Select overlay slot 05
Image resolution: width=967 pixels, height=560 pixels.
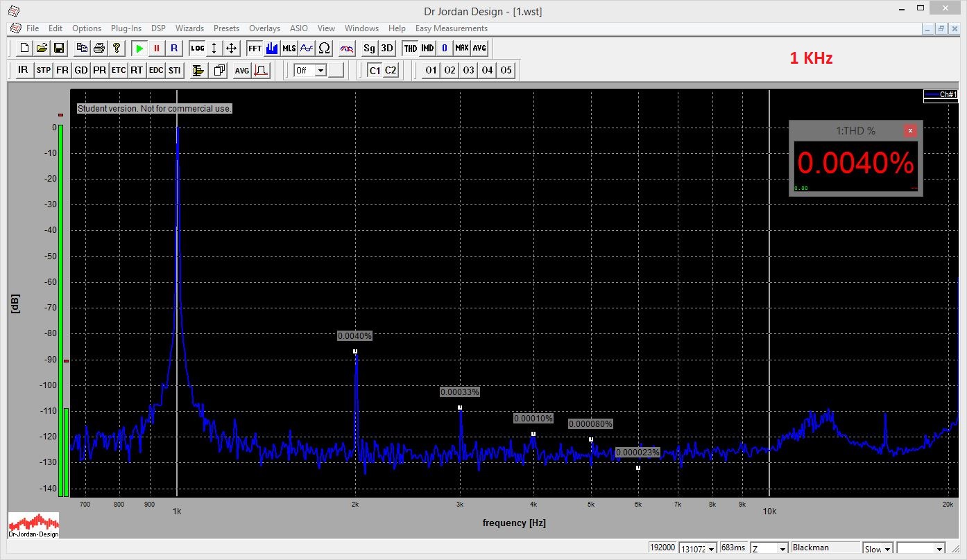pyautogui.click(x=506, y=70)
